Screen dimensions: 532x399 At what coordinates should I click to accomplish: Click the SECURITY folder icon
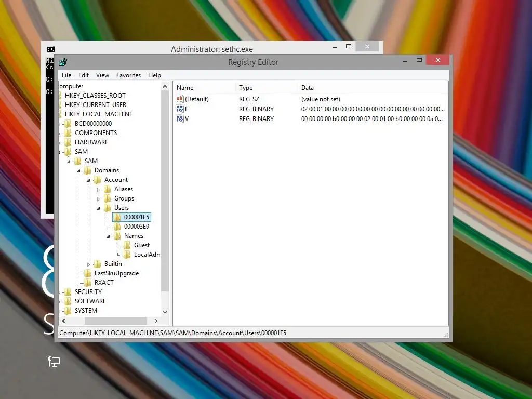click(68, 292)
